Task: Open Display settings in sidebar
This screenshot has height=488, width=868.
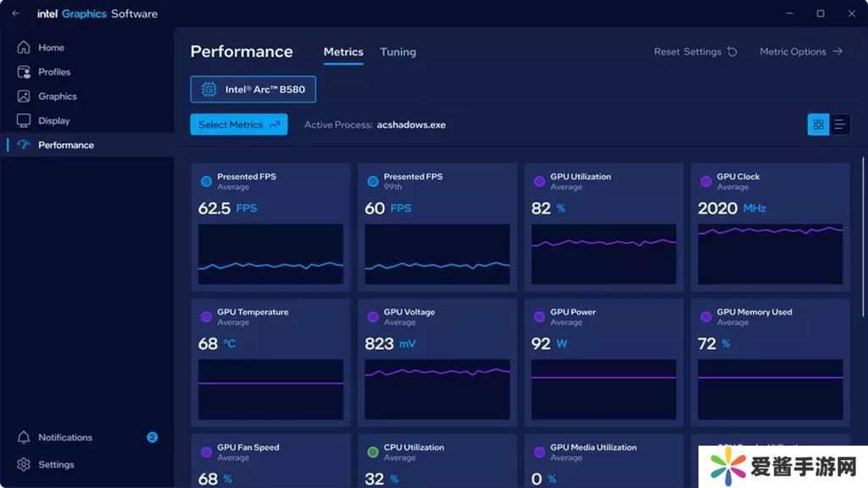Action: pyautogui.click(x=53, y=120)
